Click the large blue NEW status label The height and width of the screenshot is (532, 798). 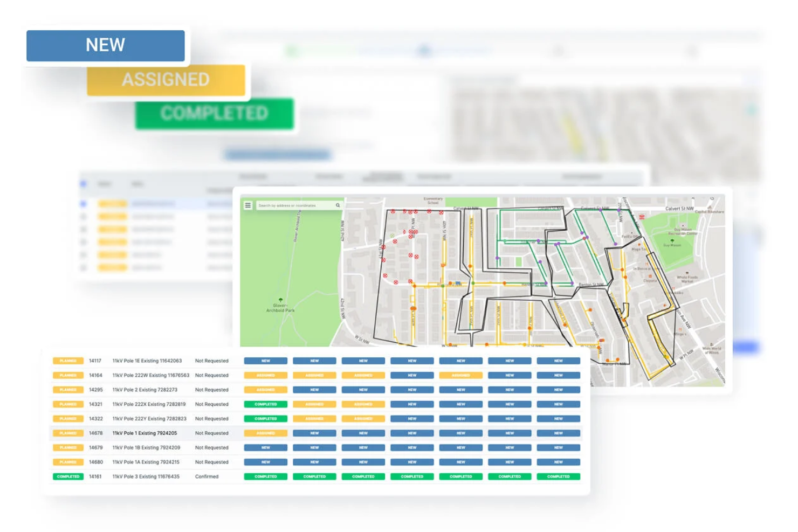click(106, 45)
